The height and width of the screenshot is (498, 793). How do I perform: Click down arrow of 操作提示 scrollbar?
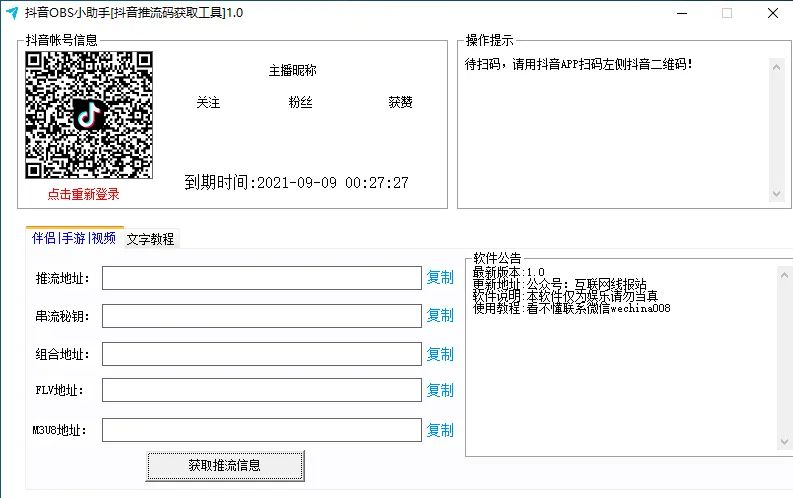pyautogui.click(x=776, y=194)
